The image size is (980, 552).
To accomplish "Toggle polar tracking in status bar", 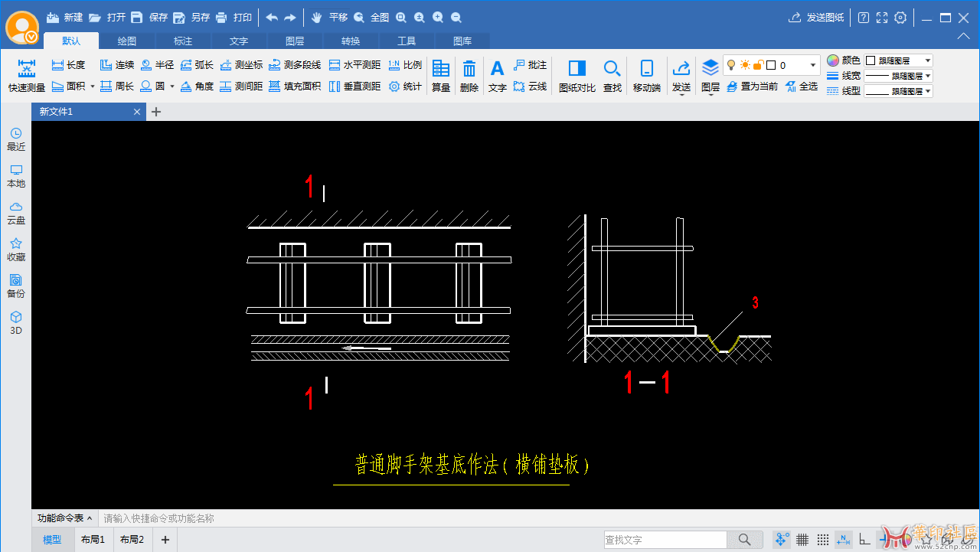I will [843, 540].
